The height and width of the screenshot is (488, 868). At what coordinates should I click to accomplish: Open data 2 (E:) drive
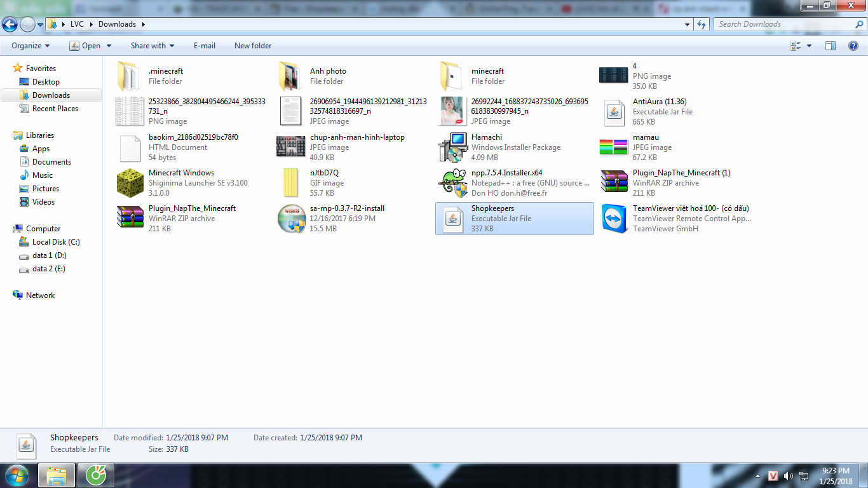point(49,269)
